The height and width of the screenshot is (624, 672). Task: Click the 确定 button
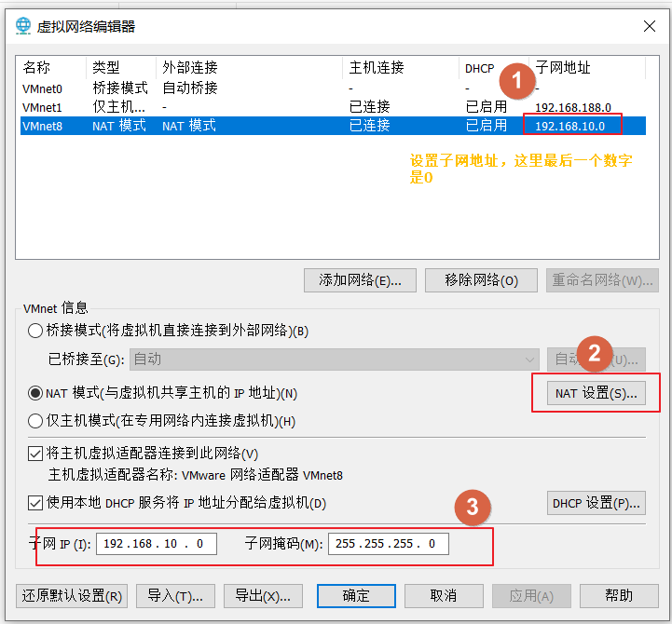pos(356,596)
